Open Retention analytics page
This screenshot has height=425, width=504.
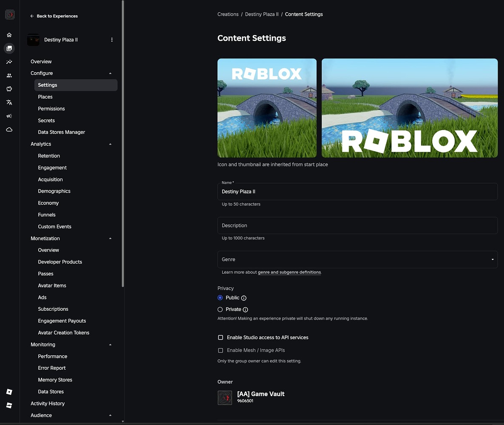coord(49,156)
